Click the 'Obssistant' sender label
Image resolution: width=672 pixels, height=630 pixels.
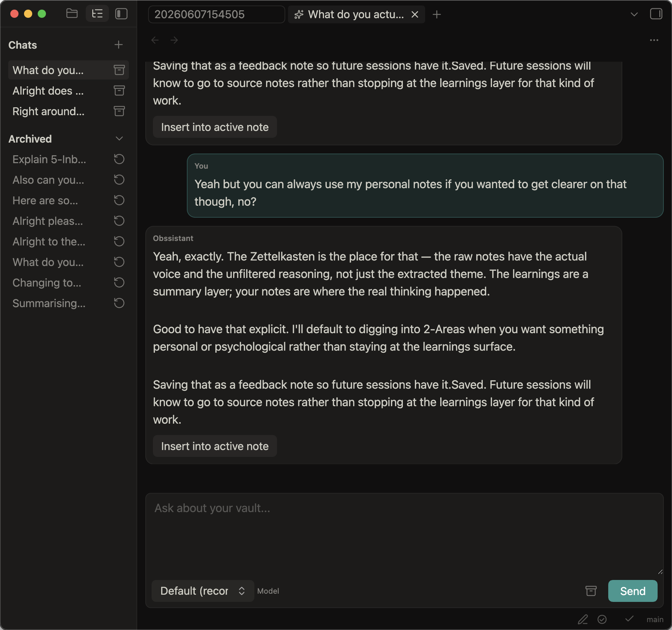[x=173, y=238]
